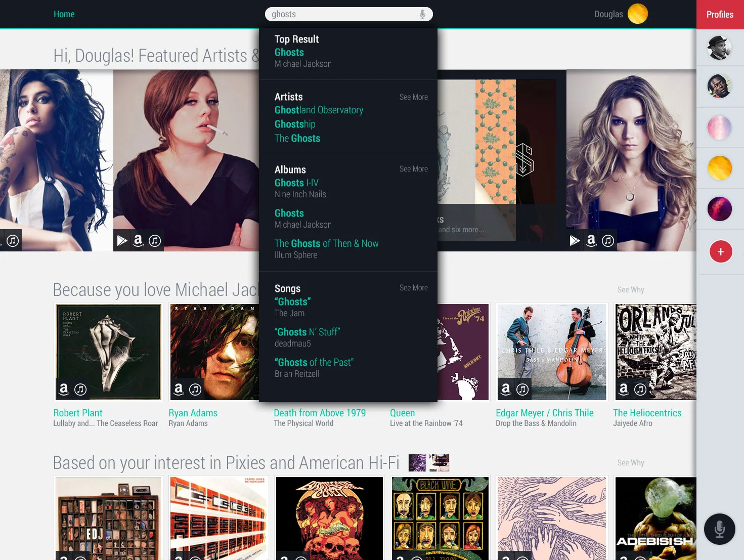The height and width of the screenshot is (560, 744).
Task: Switch to the man with sunglasses profile
Action: point(719,86)
